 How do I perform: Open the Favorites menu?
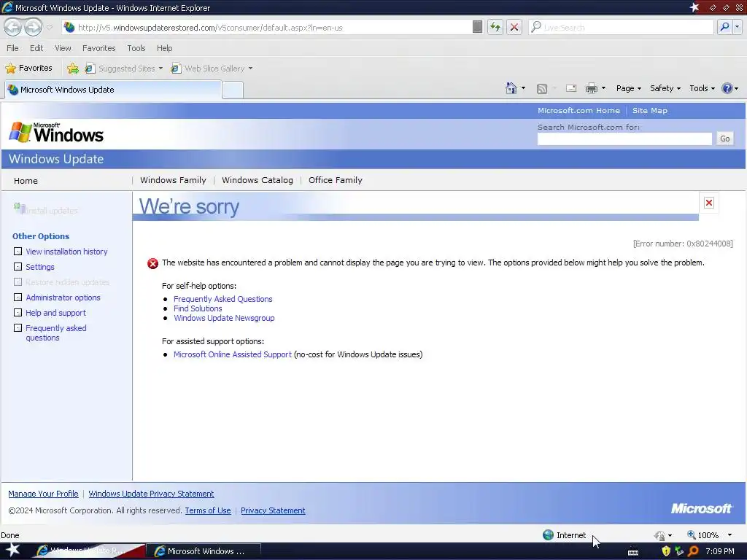[x=98, y=48]
